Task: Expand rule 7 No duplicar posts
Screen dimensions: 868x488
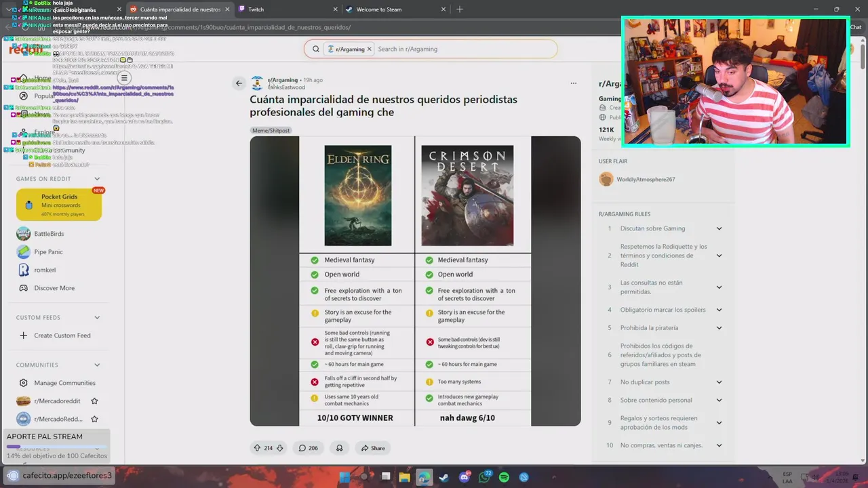Action: (719, 382)
